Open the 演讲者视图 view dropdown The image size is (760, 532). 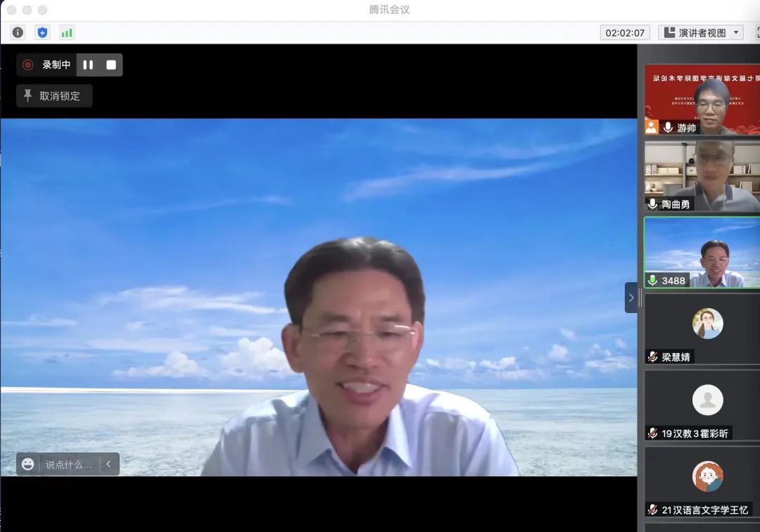click(701, 32)
